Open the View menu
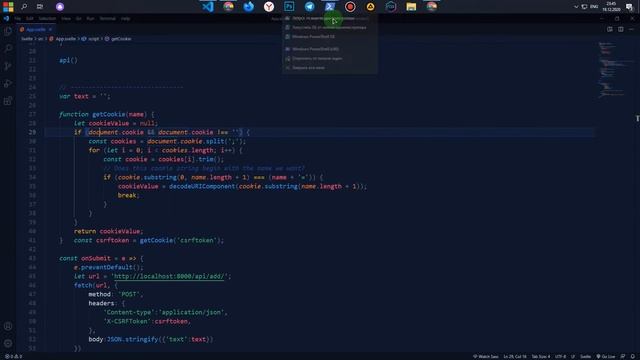Screen dimensions: 640x360 (66, 18)
